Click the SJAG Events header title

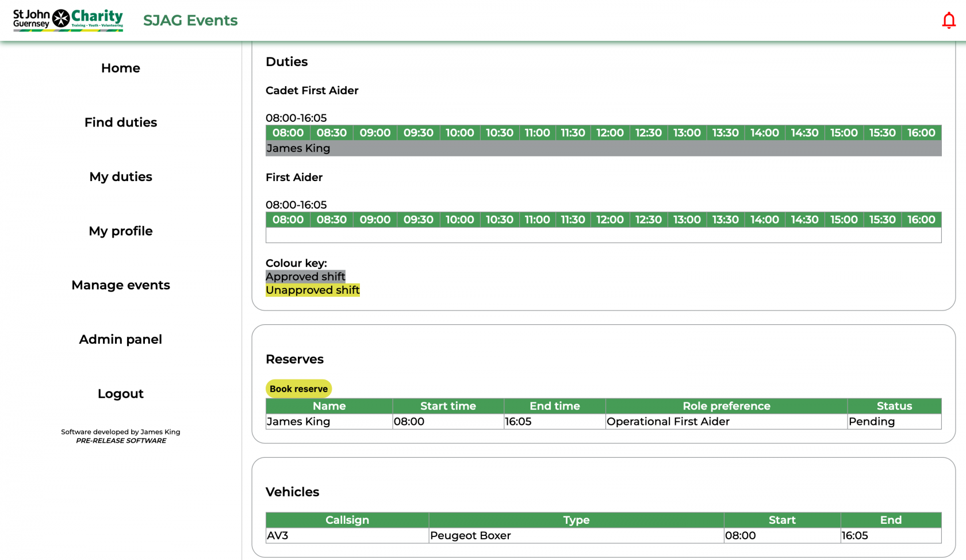[190, 20]
